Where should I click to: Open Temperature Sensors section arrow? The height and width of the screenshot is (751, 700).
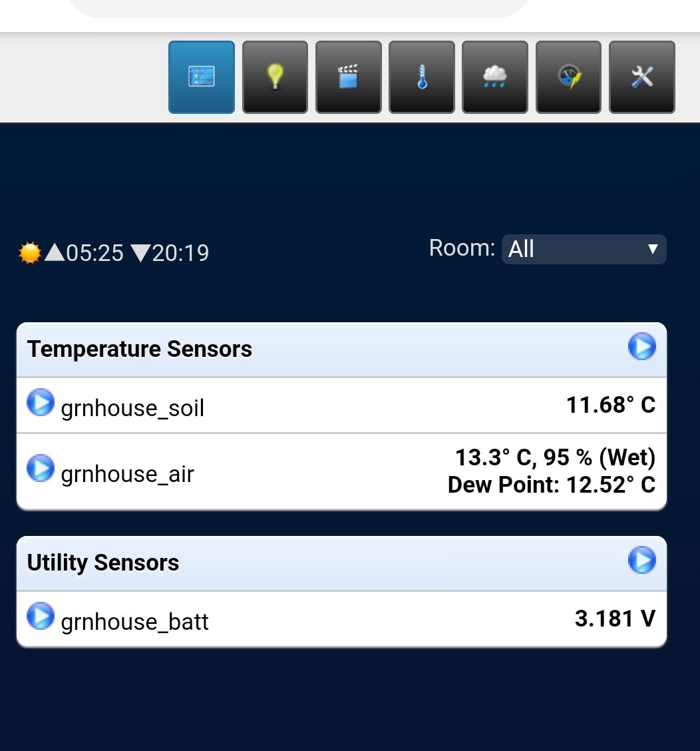(641, 346)
